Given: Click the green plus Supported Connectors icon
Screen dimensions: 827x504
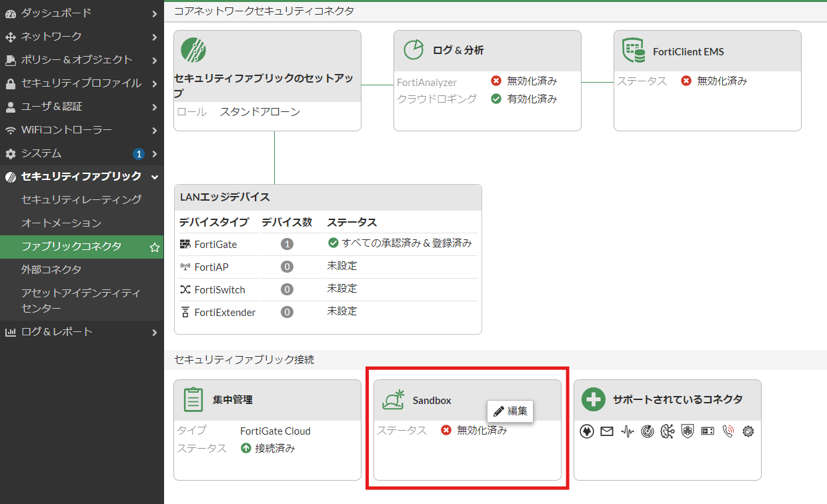Looking at the screenshot, I should (593, 400).
